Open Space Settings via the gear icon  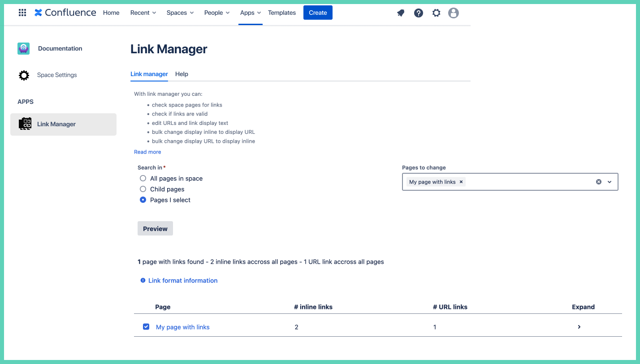pyautogui.click(x=24, y=75)
